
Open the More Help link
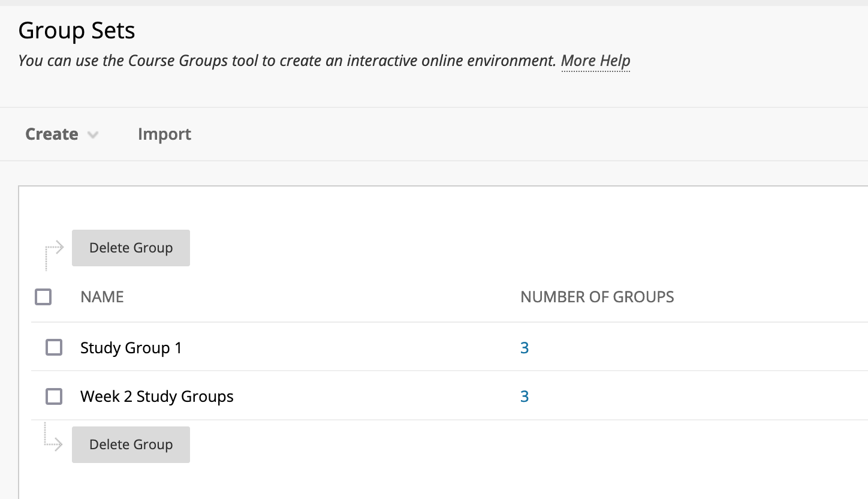click(x=595, y=61)
